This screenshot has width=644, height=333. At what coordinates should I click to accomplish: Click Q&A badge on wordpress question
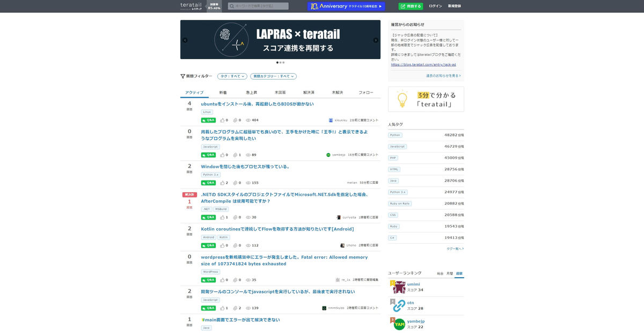pos(208,280)
